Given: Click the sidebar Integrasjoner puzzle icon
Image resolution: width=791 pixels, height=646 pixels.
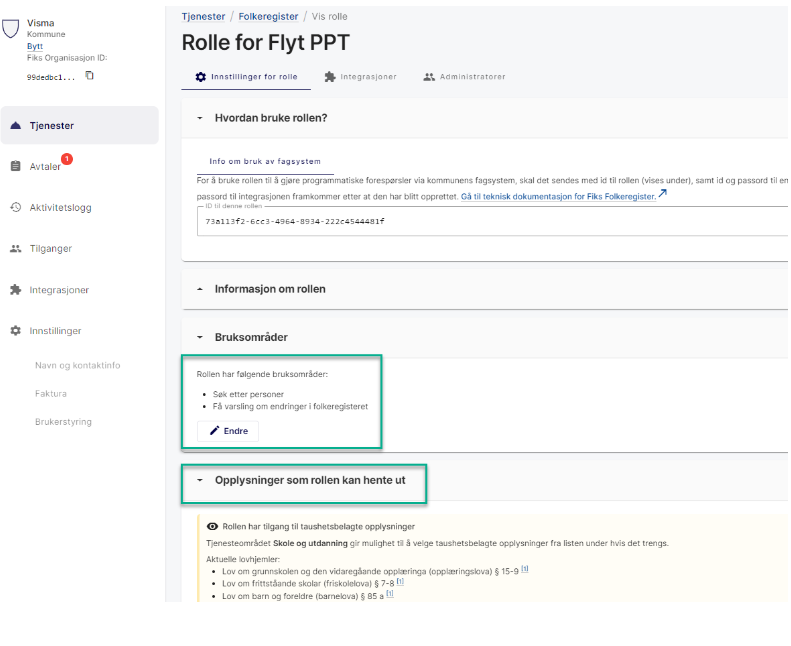Looking at the screenshot, I should pyautogui.click(x=16, y=290).
